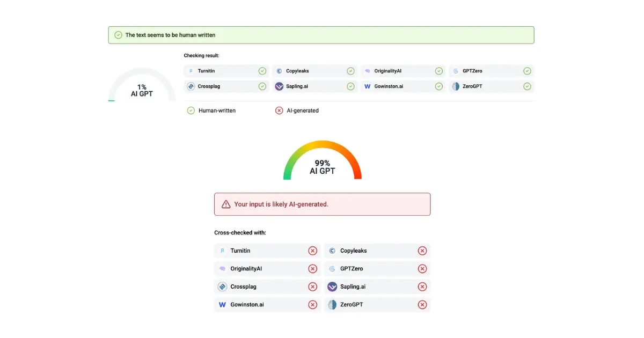644x338 pixels.
Task: Click red X beside Gowinston.ai in Cross-checked list
Action: click(312, 305)
